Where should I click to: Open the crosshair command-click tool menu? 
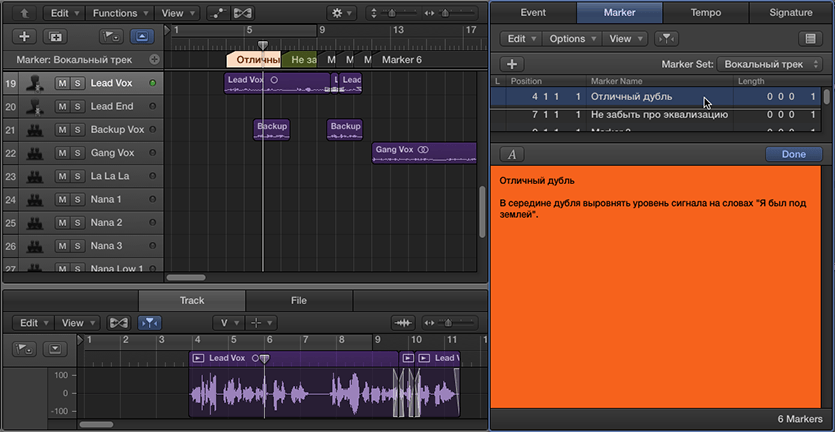261,323
